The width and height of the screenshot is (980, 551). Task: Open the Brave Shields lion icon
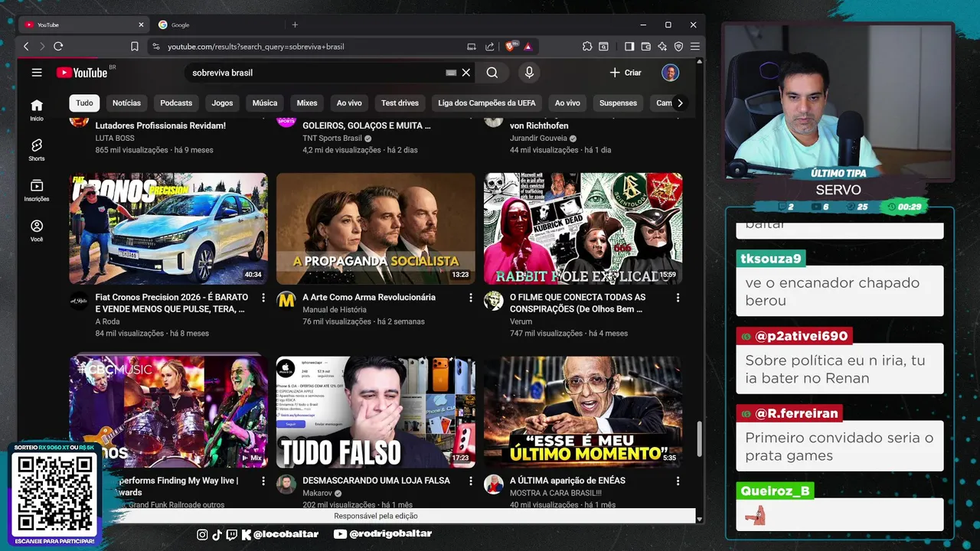[511, 47]
